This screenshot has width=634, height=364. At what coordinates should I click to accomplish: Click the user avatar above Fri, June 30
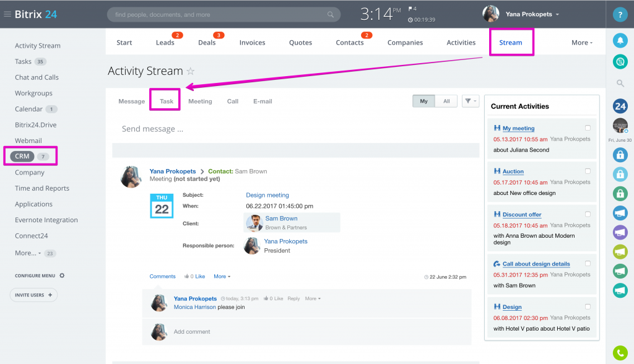click(620, 126)
